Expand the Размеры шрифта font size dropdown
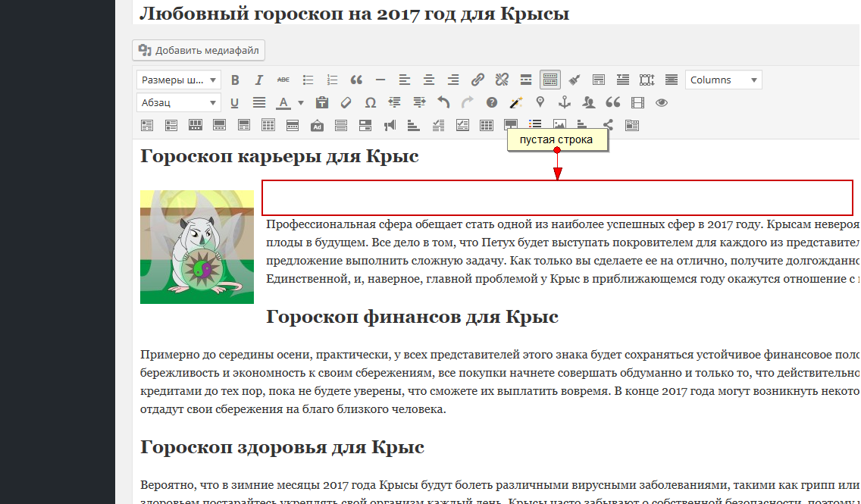Viewport: 861px width, 504px height. click(178, 80)
